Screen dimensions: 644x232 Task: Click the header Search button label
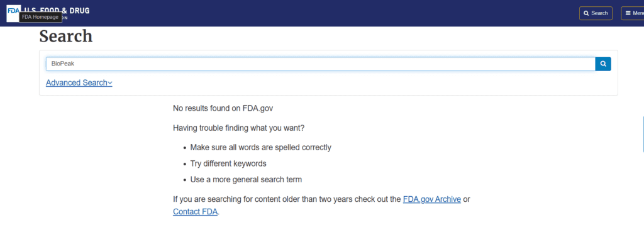599,13
